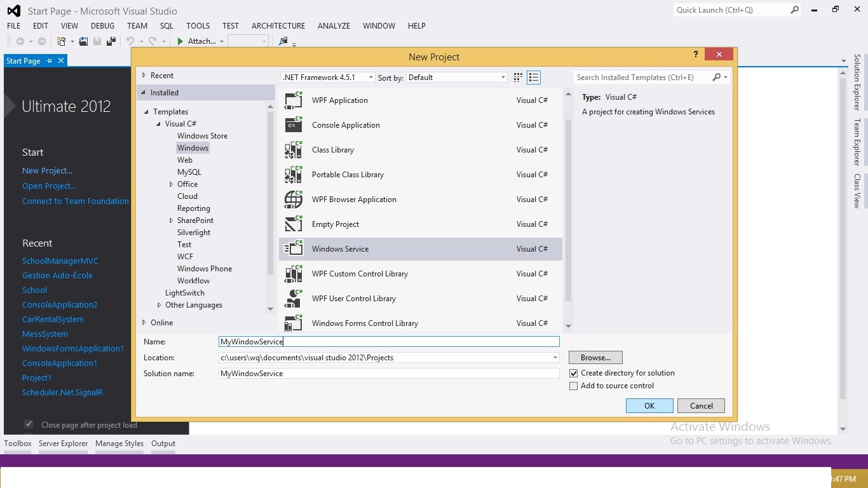Open recent project SchoolManagerMVC
Viewport: 868px width, 488px height.
(60, 261)
